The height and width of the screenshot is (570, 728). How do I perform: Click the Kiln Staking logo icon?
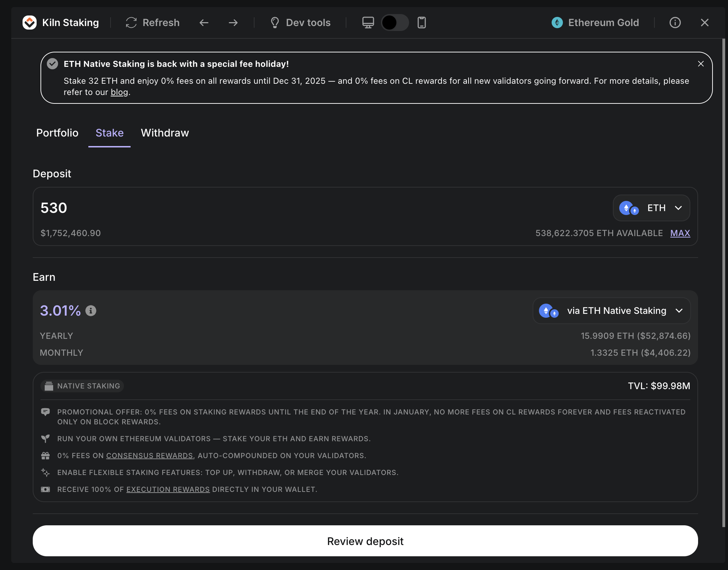(30, 23)
